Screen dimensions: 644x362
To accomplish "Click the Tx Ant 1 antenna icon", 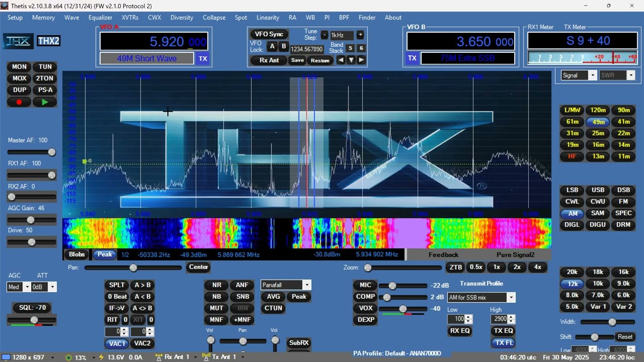I will [x=206, y=357].
